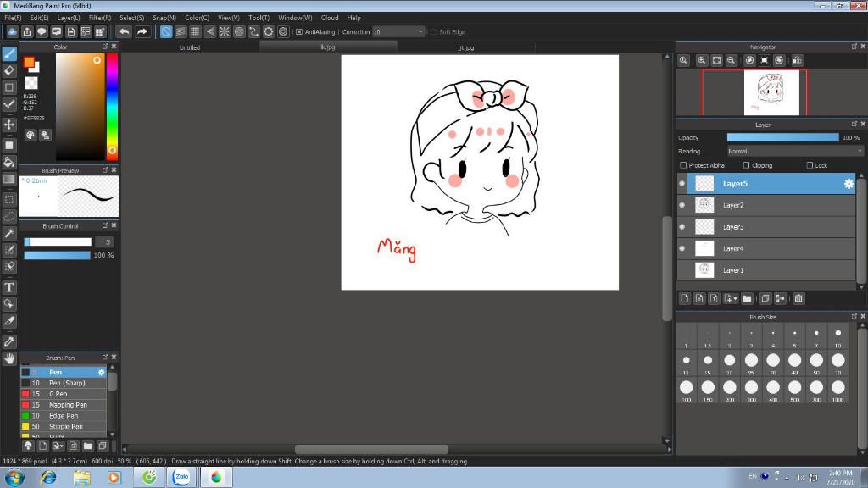Click the layer Opacity slider
The height and width of the screenshot is (488, 868).
tap(782, 138)
